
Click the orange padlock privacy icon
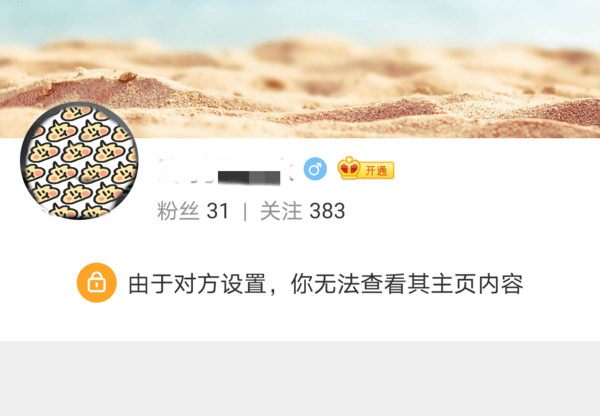click(x=97, y=283)
